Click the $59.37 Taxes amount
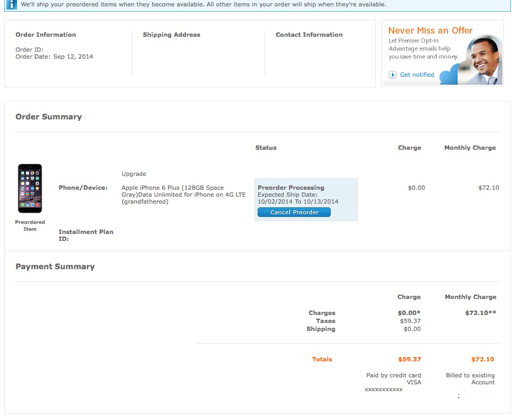512x420 pixels. [410, 321]
